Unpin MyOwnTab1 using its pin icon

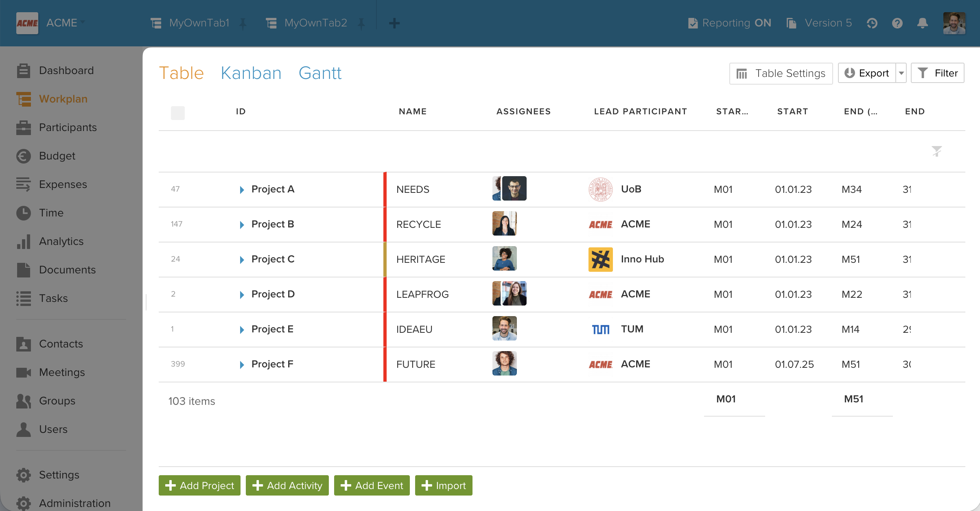tap(243, 24)
